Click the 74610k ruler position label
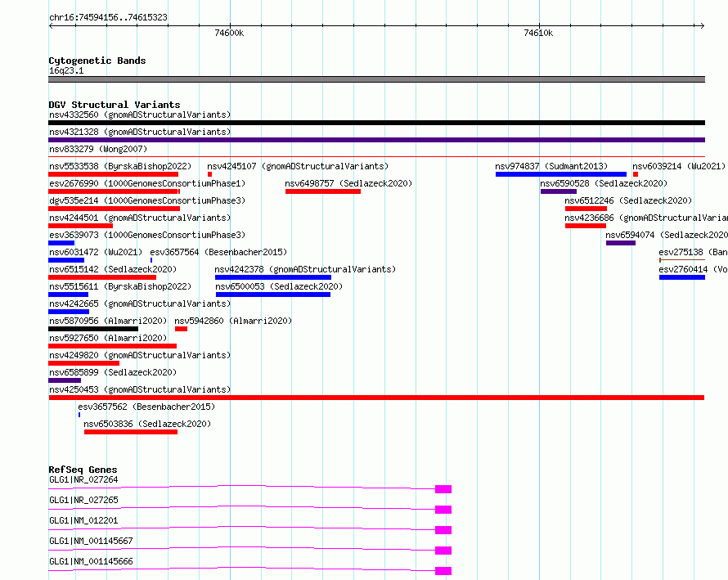The image size is (728, 580). point(538,33)
